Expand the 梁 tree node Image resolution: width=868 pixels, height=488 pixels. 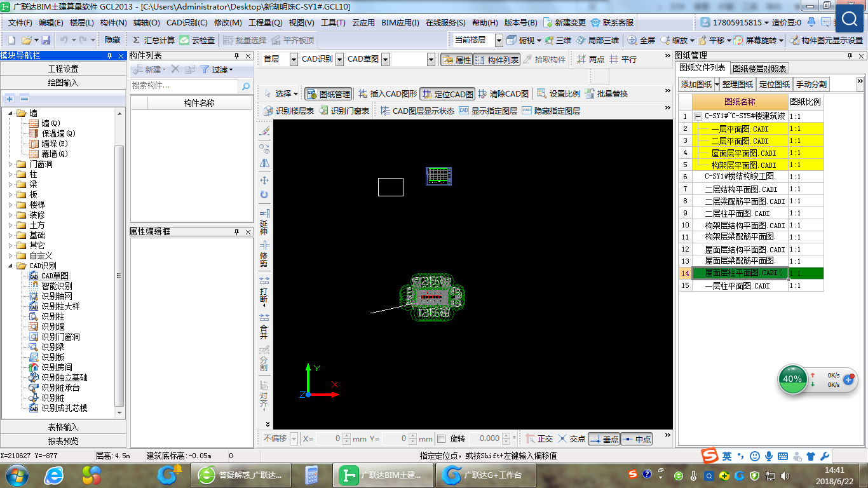click(x=11, y=184)
